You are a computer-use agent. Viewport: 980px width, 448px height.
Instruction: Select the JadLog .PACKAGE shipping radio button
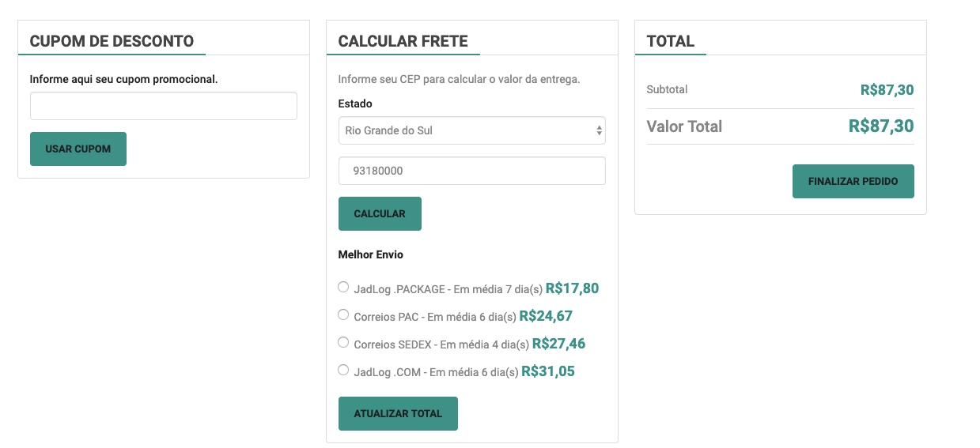[343, 288]
